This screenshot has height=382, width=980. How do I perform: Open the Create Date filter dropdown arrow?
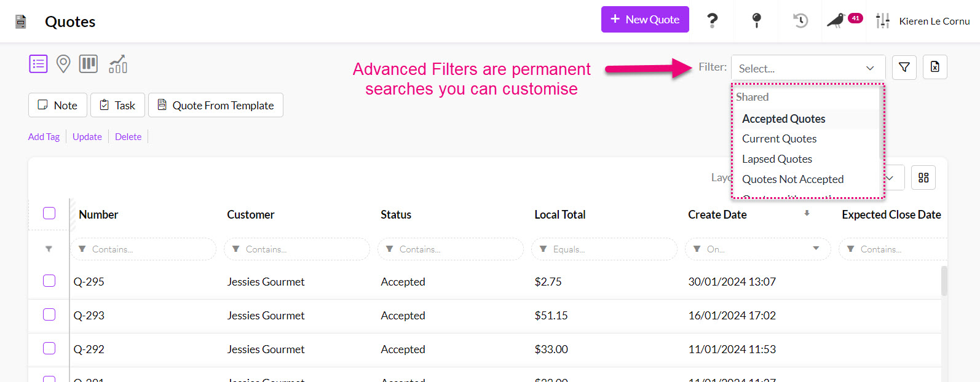coord(816,249)
